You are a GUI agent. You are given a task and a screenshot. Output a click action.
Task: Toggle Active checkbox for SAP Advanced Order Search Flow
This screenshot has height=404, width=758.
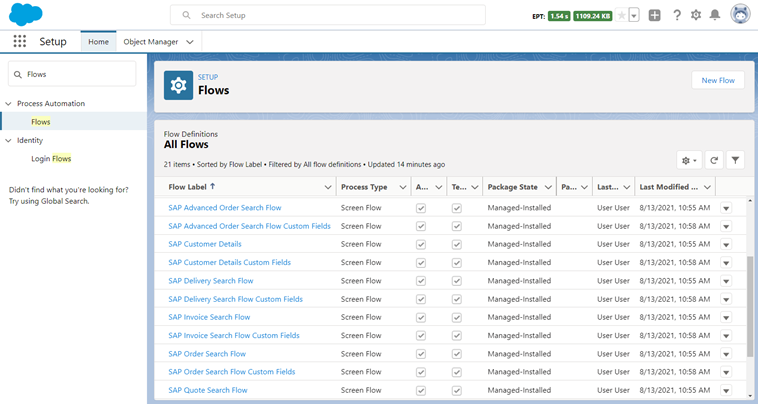(421, 208)
